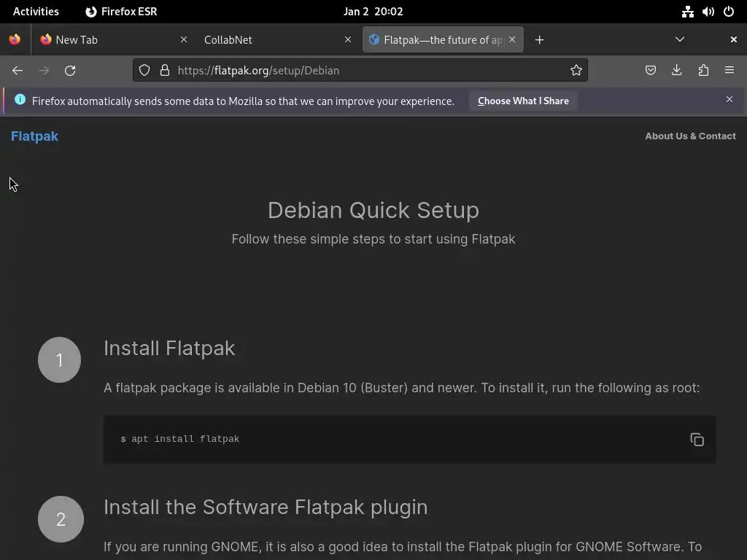Bookmark this page with the star icon
747x560 pixels.
tap(576, 70)
